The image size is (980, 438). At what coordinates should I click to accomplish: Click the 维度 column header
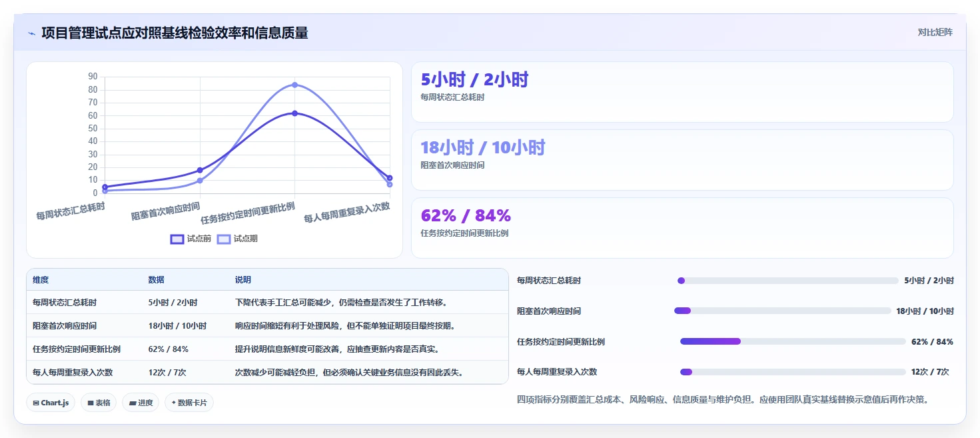click(41, 280)
